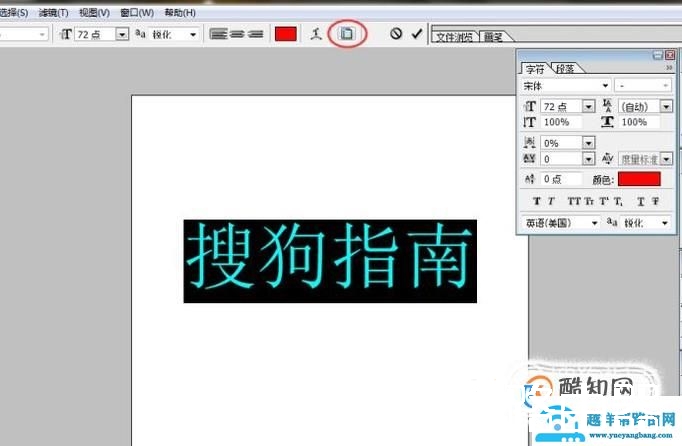Open red text color swatch in options bar
Viewport: 682px width, 446px height.
286,34
